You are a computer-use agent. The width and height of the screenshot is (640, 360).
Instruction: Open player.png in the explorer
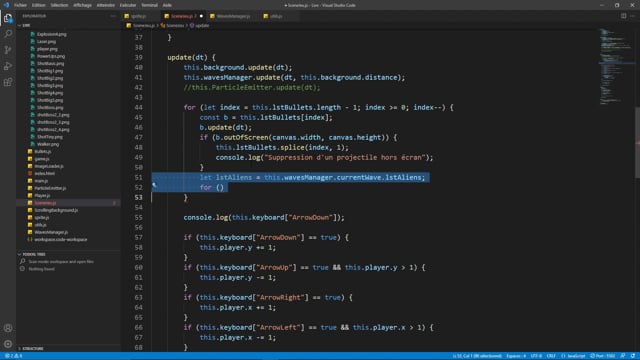47,49
